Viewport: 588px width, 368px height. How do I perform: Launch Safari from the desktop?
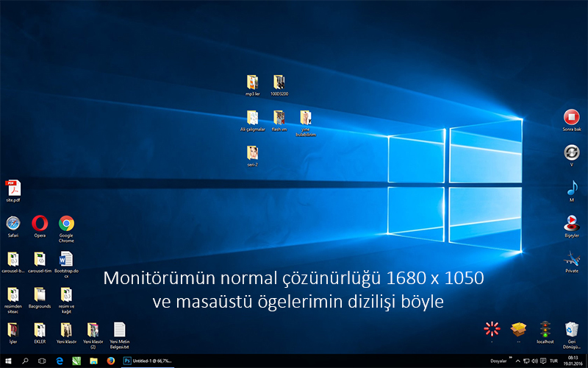(13, 227)
